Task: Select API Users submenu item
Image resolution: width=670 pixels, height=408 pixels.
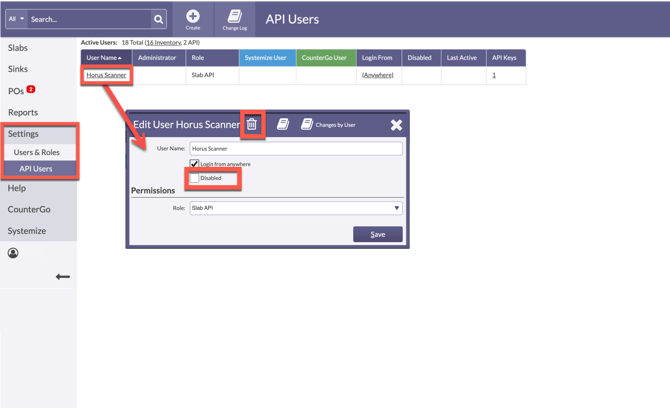Action: point(36,169)
